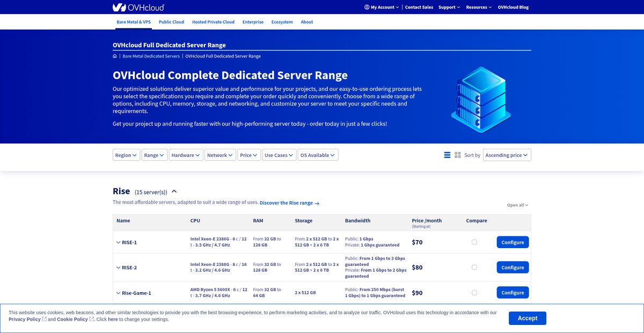
Task: Click the OVHcloud logo
Action: coord(138,7)
